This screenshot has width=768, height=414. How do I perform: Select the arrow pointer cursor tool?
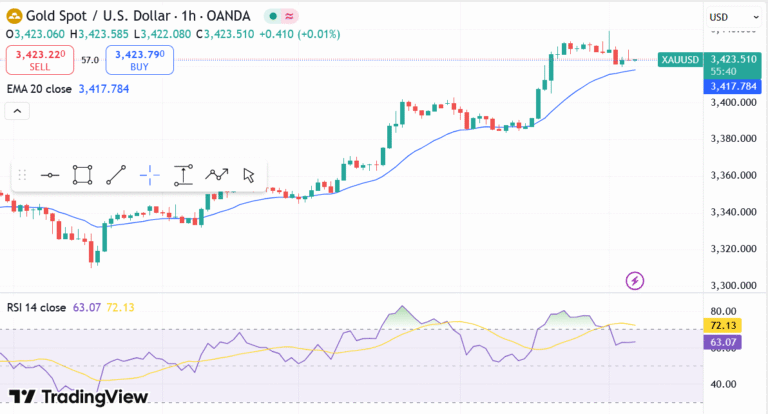[249, 175]
